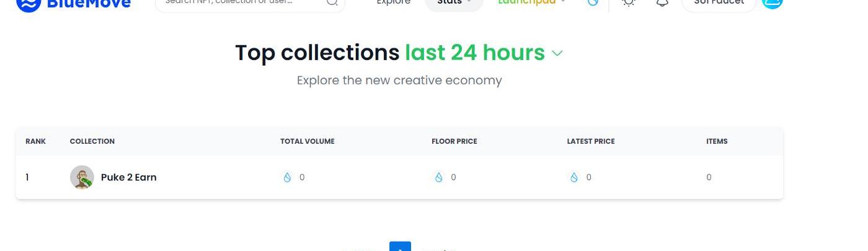Click the search magnifier icon
This screenshot has height=251, width=868.
click(332, 2)
